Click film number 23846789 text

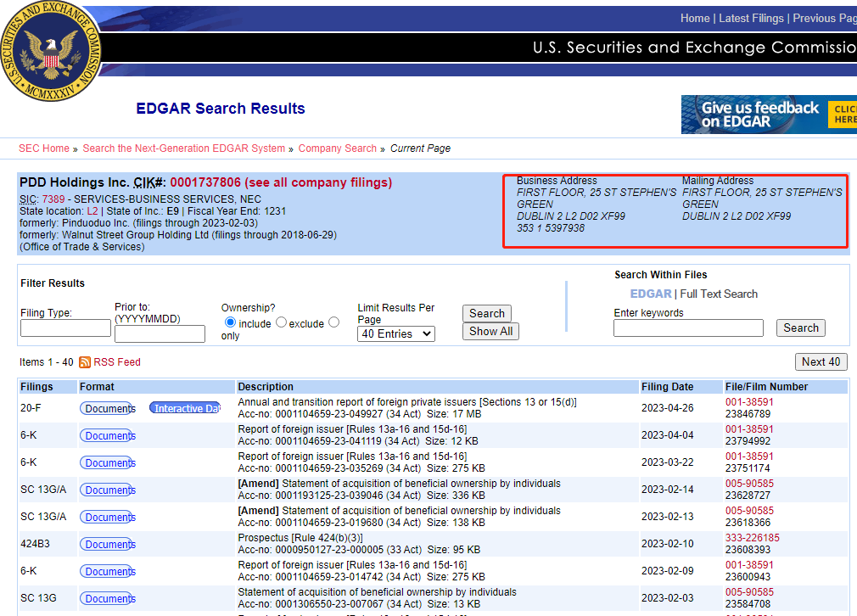pos(748,414)
